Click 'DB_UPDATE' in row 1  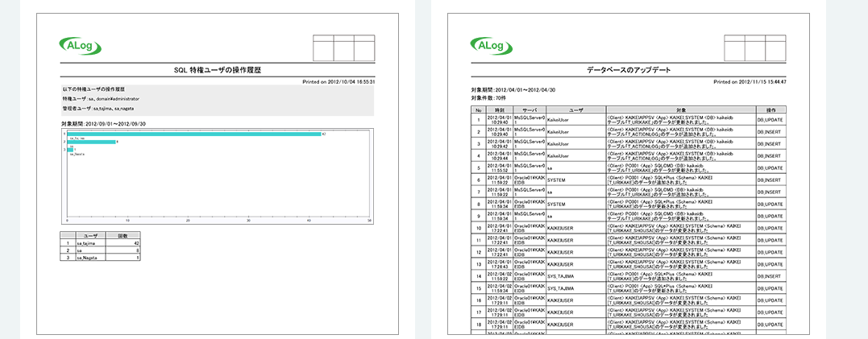click(x=770, y=119)
